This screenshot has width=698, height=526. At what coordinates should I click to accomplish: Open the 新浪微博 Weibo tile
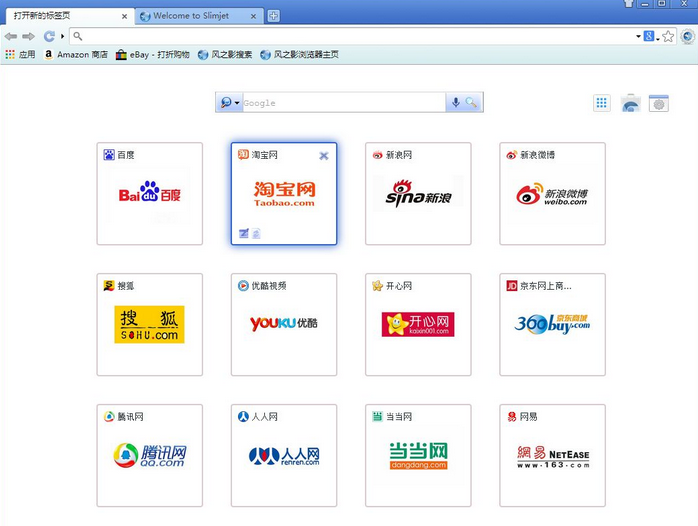tap(552, 194)
